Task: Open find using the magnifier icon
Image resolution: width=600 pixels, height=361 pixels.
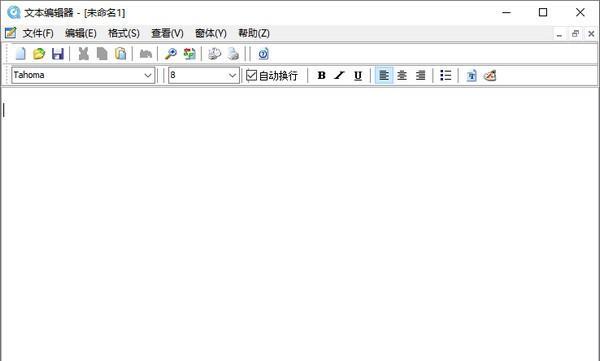Action: point(171,54)
